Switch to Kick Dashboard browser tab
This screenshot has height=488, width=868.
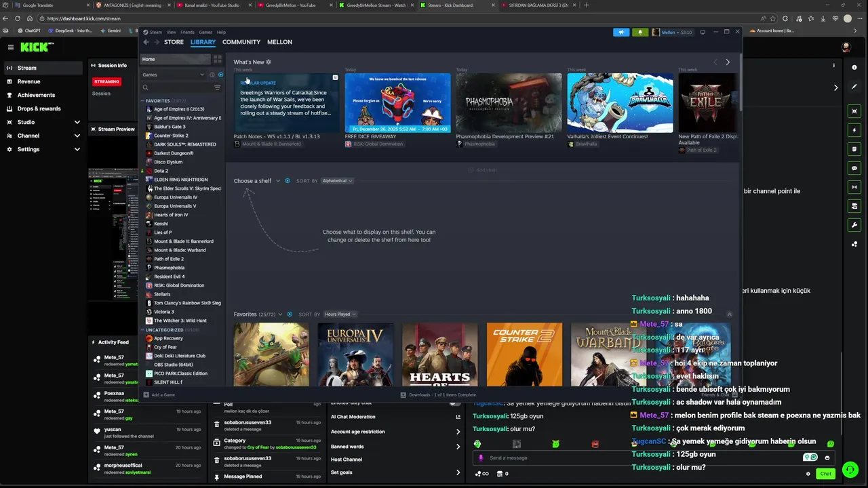click(x=454, y=5)
